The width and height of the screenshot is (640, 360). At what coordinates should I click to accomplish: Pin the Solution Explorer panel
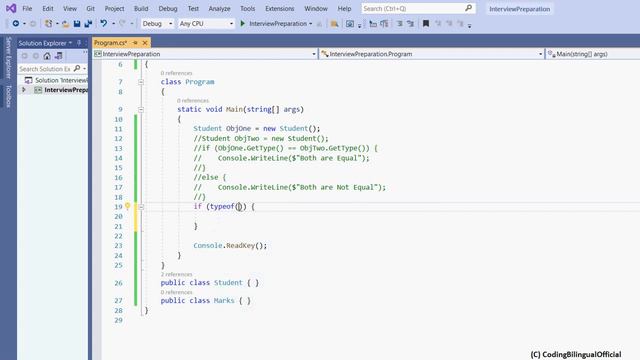coord(79,43)
